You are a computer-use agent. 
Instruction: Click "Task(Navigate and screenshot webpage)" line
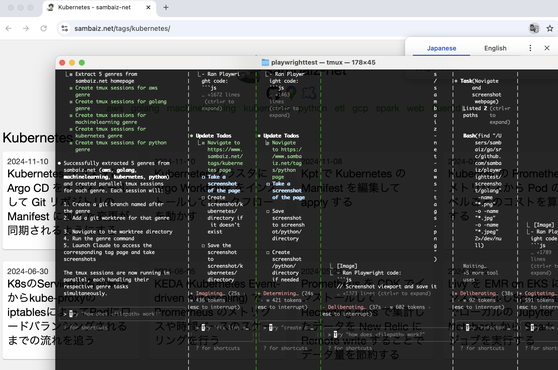pos(481,91)
